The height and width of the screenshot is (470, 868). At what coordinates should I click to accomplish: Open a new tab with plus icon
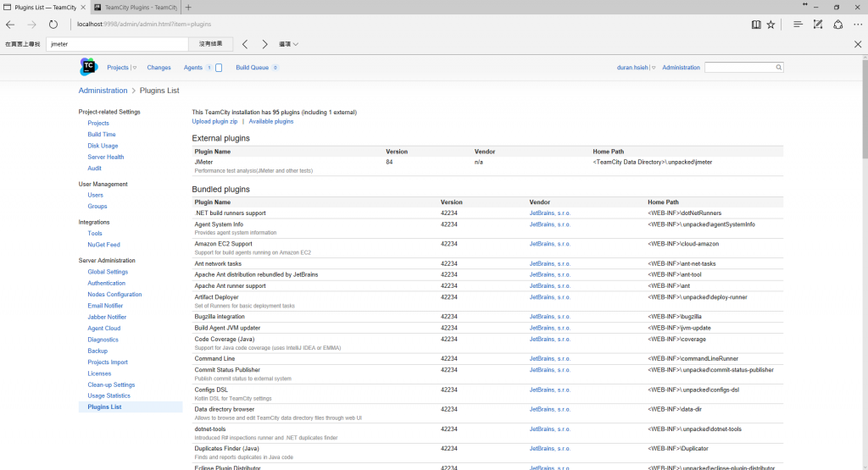coord(188,7)
